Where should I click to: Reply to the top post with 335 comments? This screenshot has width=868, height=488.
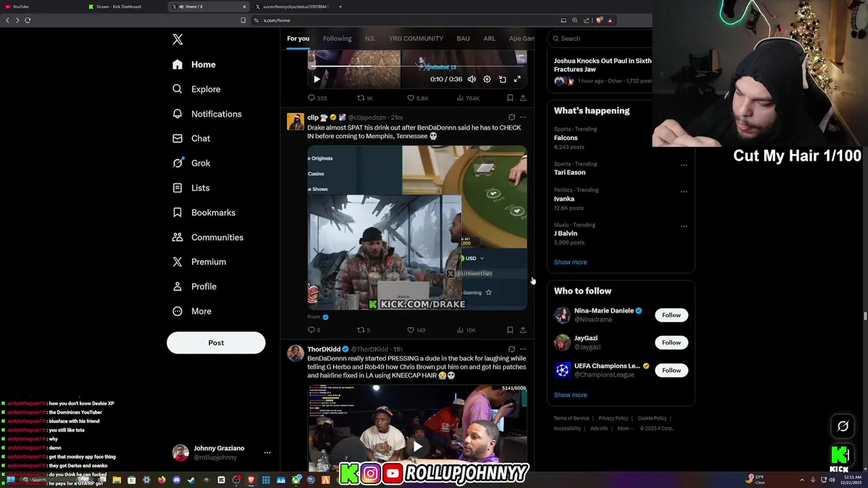tap(317, 98)
